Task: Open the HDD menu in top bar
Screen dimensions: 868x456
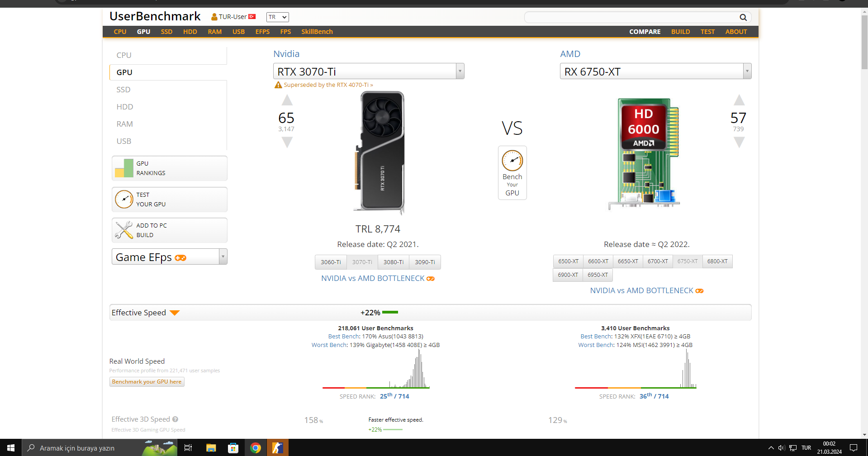Action: point(190,32)
